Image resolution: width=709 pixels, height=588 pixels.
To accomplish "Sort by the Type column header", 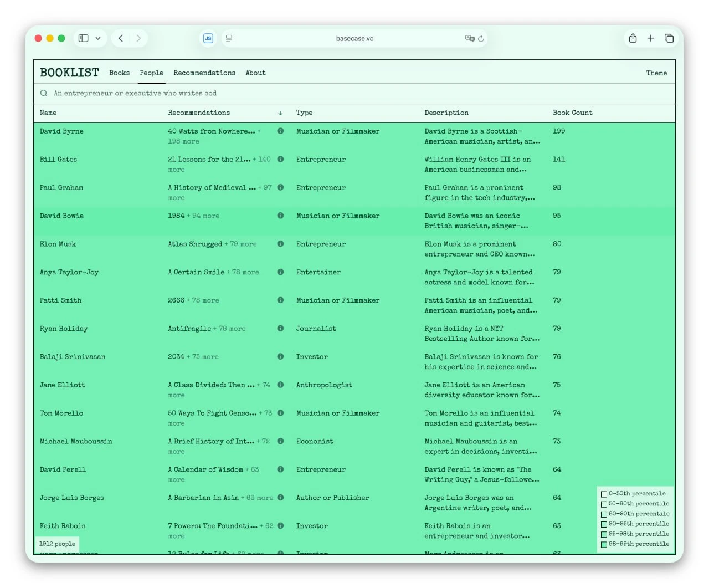I will pos(304,113).
